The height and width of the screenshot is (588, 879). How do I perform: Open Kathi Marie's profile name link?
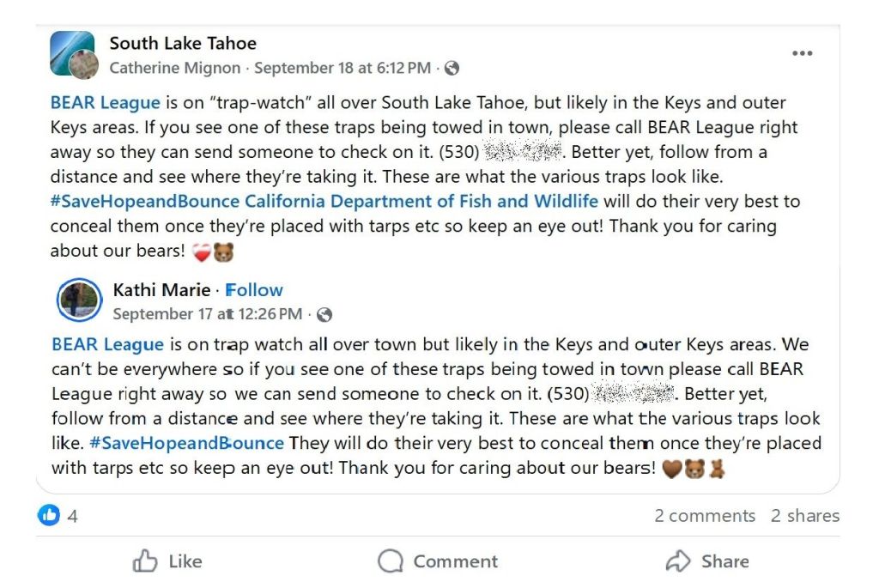tap(161, 290)
